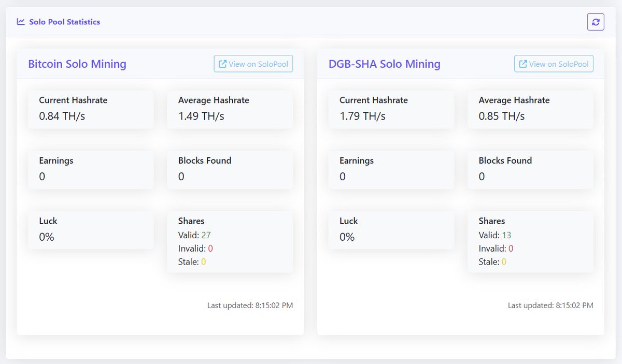Click DGB-SHA valid shares count 13
The width and height of the screenshot is (622, 364).
click(506, 235)
